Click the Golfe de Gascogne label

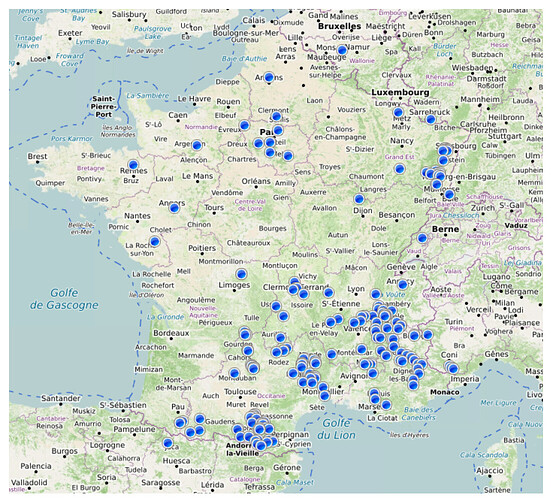point(64,299)
